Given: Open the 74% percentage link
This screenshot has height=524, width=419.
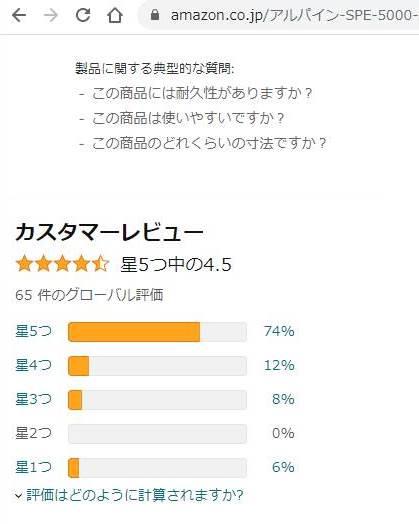Looking at the screenshot, I should [279, 331].
